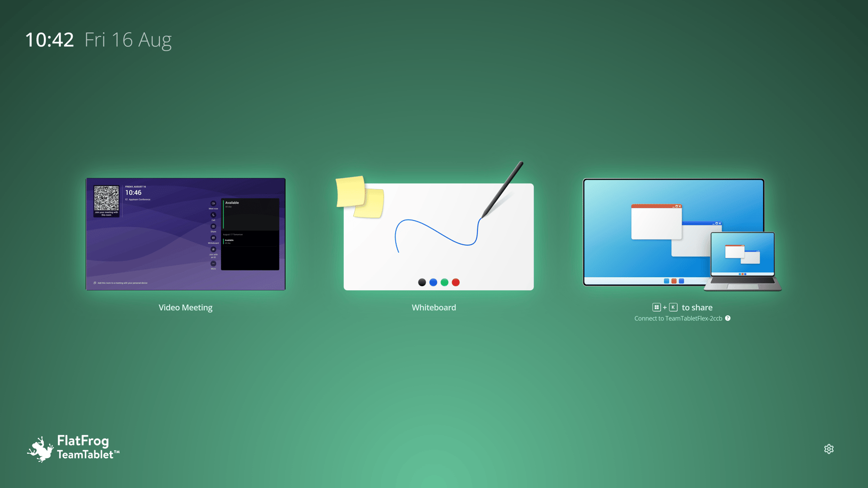This screenshot has height=488, width=868.
Task: Select the red color dot
Action: pyautogui.click(x=456, y=282)
